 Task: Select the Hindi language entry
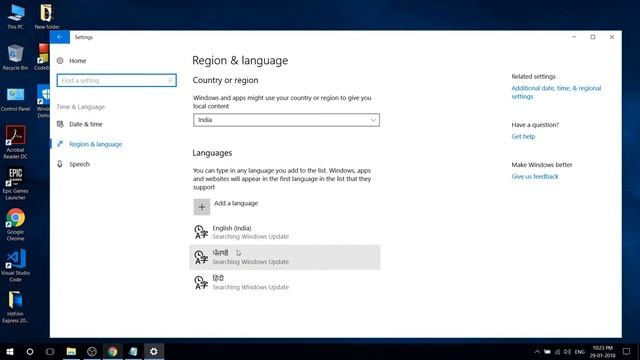tap(284, 282)
